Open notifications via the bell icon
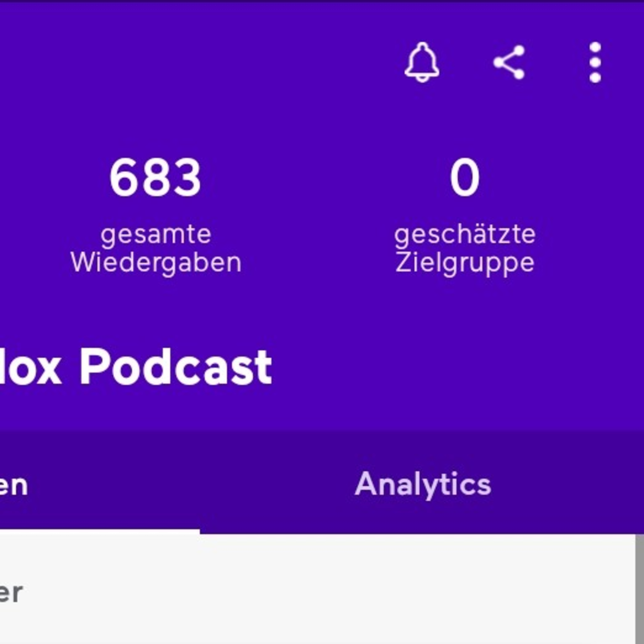Viewport: 644px width, 644px height. pos(422,62)
